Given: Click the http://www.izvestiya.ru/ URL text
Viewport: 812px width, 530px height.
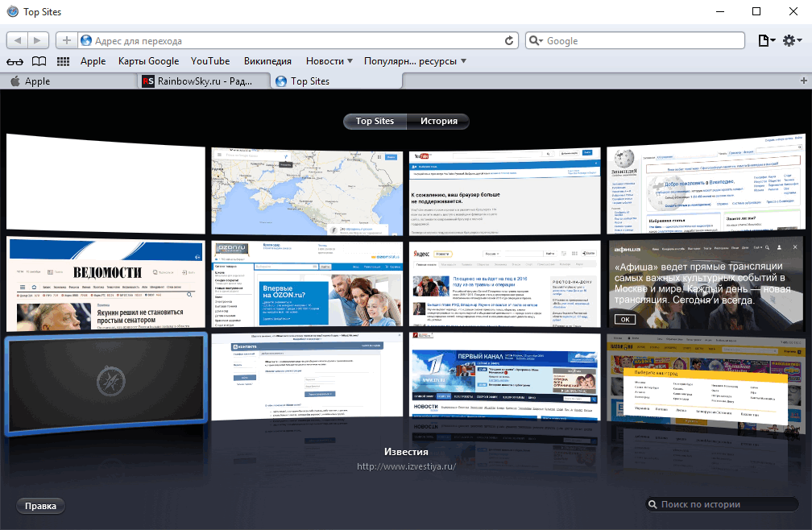Looking at the screenshot, I should [406, 466].
